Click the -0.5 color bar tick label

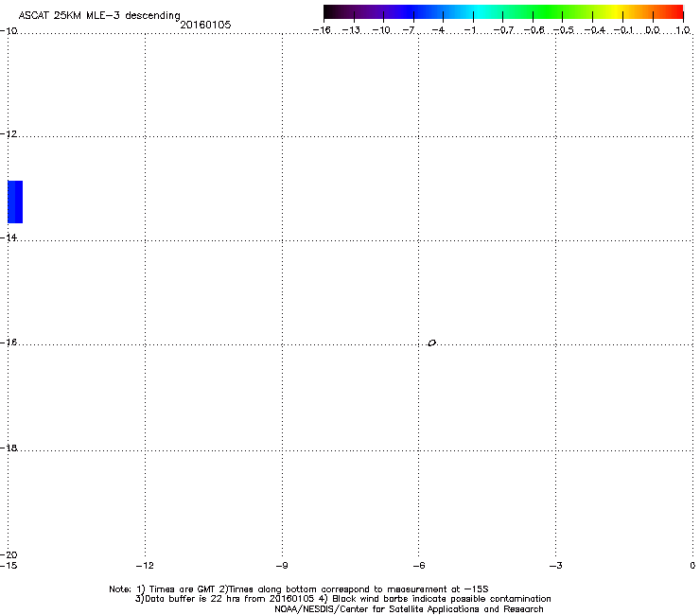coord(564,30)
